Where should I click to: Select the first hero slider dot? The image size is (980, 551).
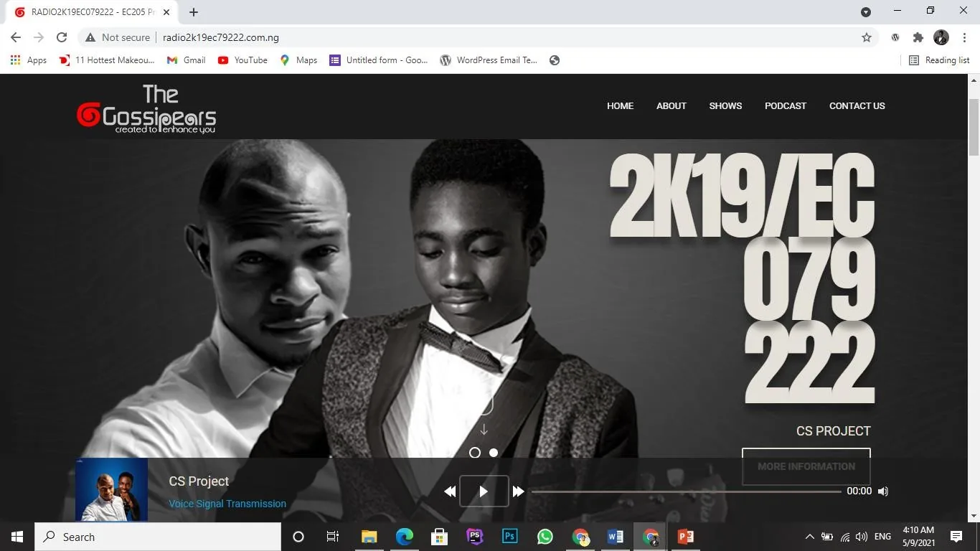475,453
